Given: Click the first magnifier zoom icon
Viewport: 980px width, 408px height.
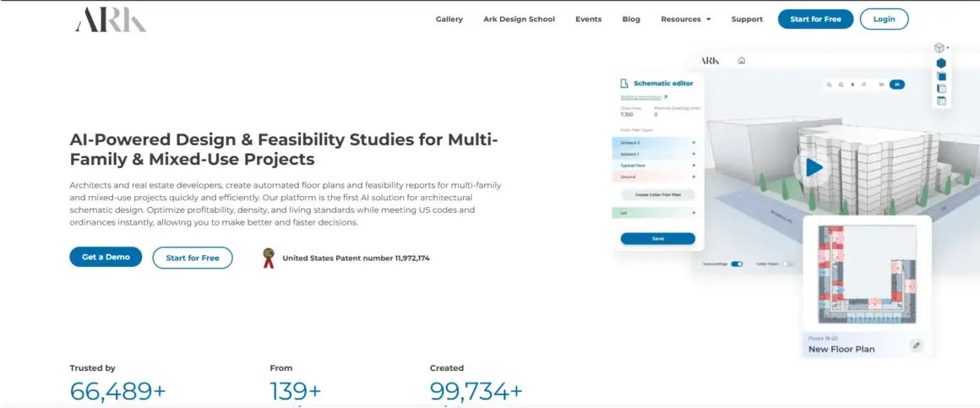Looking at the screenshot, I should coord(830,84).
